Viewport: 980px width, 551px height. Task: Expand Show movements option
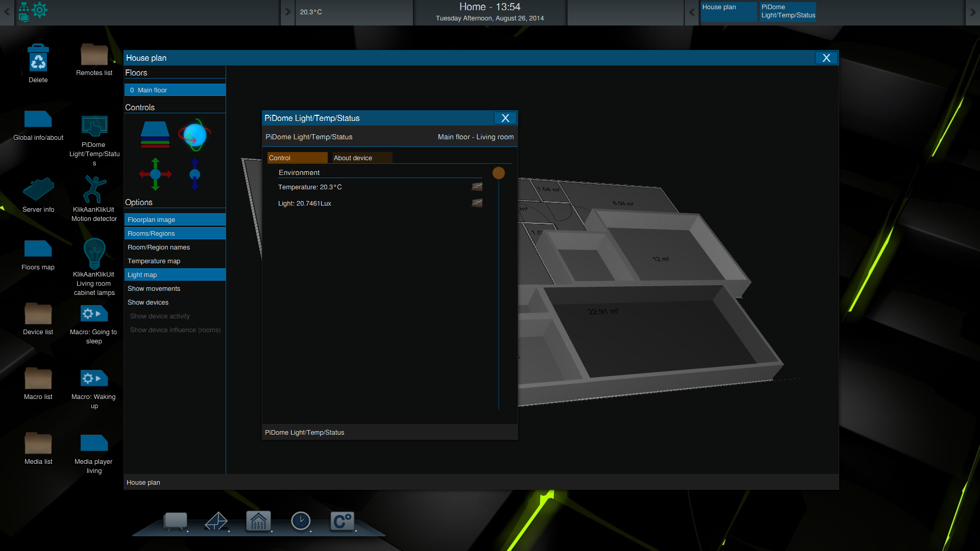tap(154, 288)
